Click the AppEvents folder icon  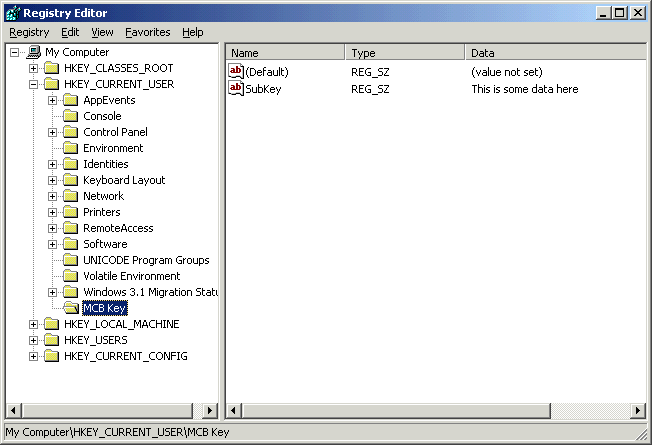pos(71,100)
